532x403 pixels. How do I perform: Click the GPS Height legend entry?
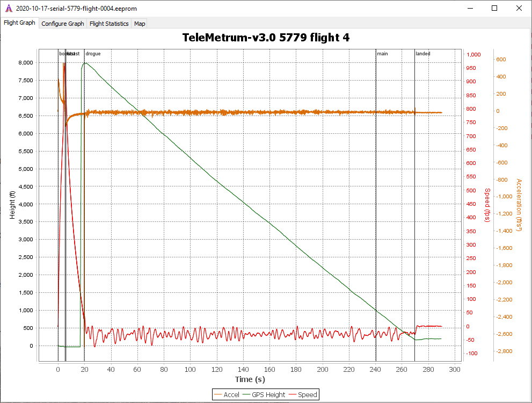click(x=264, y=394)
